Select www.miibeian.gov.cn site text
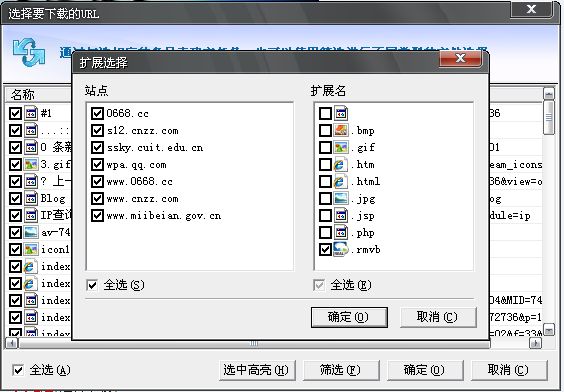The height and width of the screenshot is (392, 564). click(x=164, y=216)
